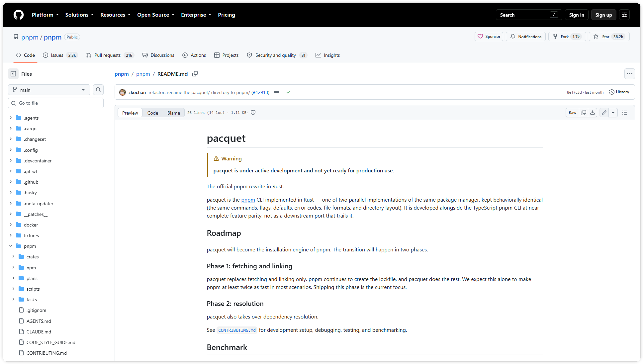Screen dimensions: 643x364
Task: Expand the commit message ellipsis
Action: tap(277, 92)
